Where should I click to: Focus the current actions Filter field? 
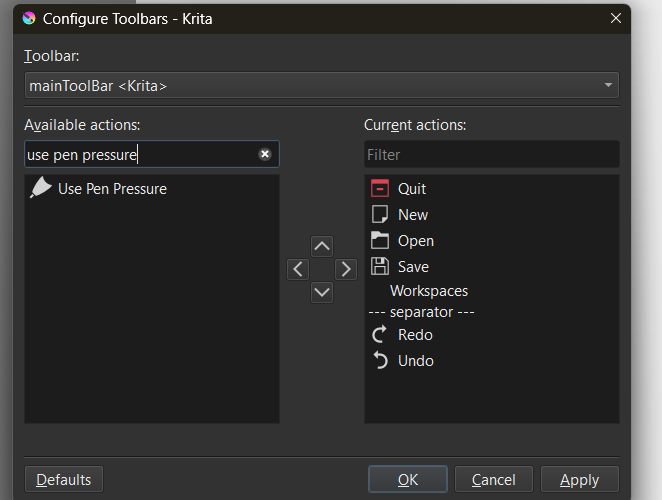pyautogui.click(x=491, y=154)
